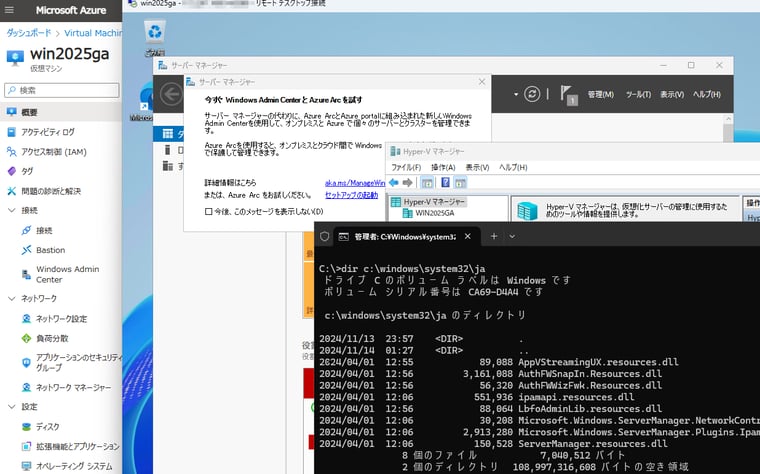Collapse the 設定 section chevron
The height and width of the screenshot is (474, 760).
tap(12, 407)
